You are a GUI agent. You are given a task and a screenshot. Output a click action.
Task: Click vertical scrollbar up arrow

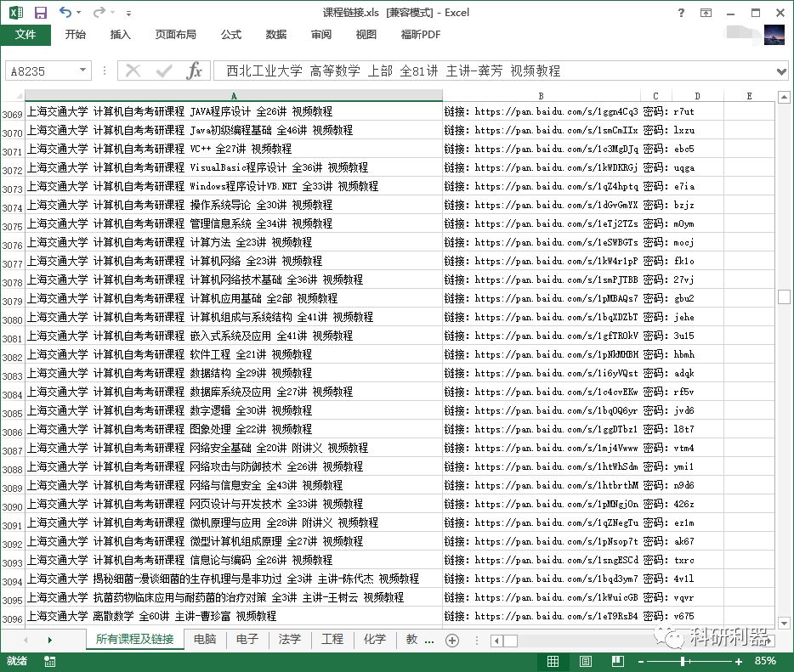[784, 96]
